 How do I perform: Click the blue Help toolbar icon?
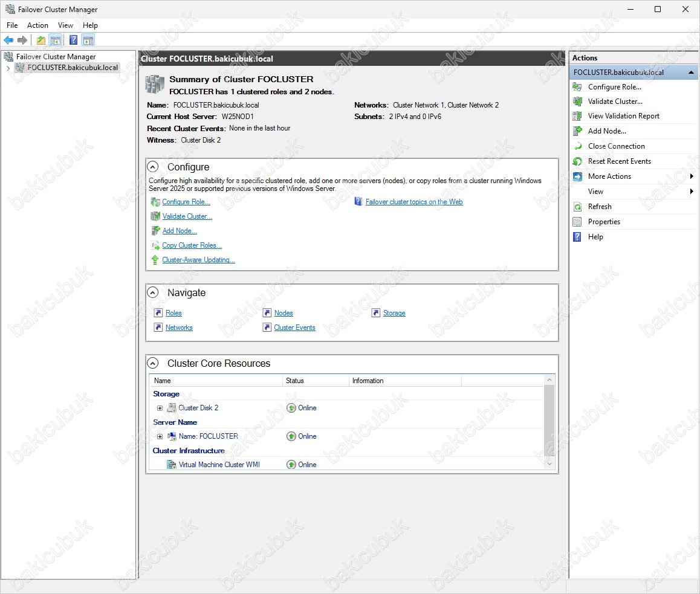[74, 40]
